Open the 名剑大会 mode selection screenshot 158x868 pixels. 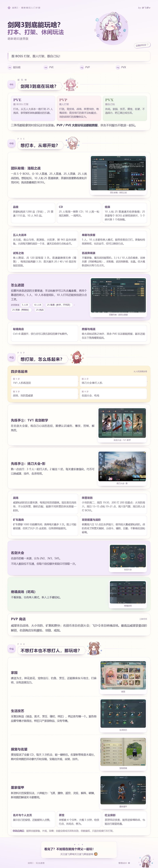point(128,557)
